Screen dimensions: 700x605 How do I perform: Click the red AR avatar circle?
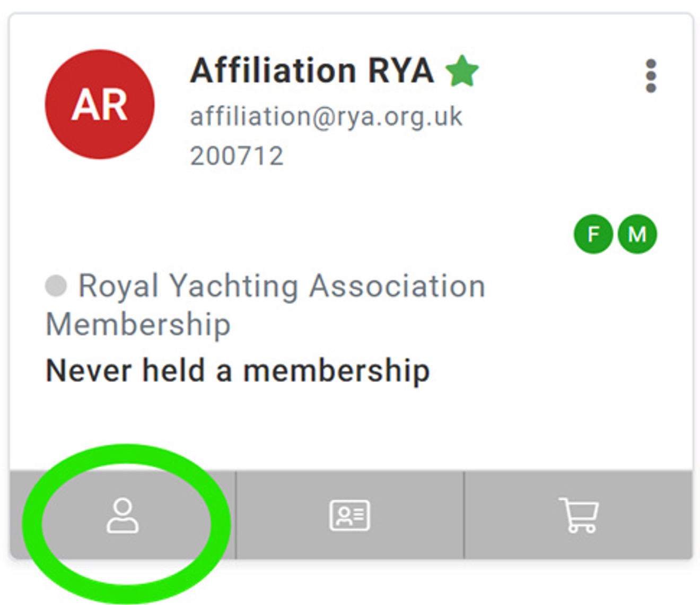[x=100, y=105]
